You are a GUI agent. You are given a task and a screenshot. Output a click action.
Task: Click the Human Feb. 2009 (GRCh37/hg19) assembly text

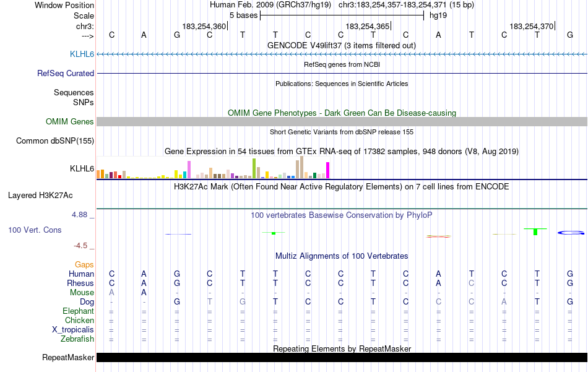point(270,5)
